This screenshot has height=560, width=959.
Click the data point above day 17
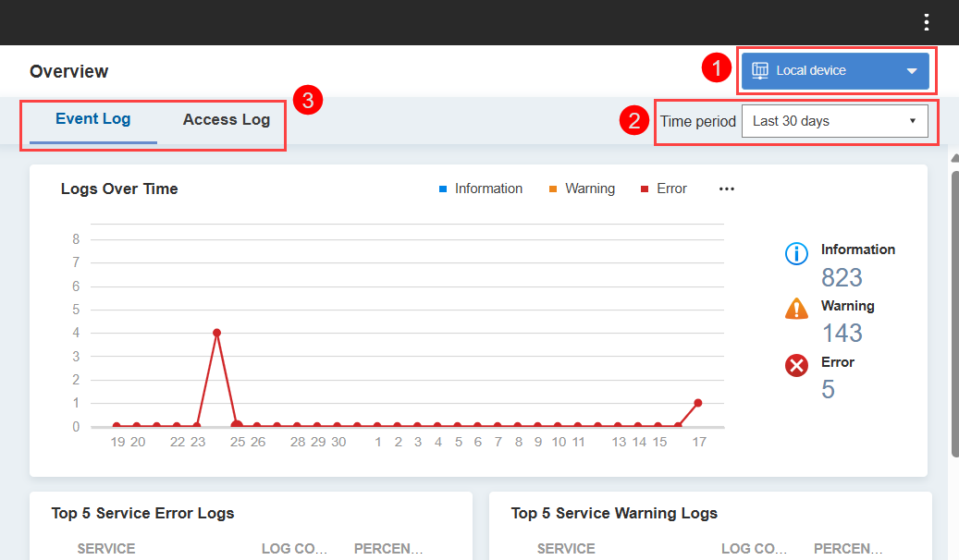(698, 403)
